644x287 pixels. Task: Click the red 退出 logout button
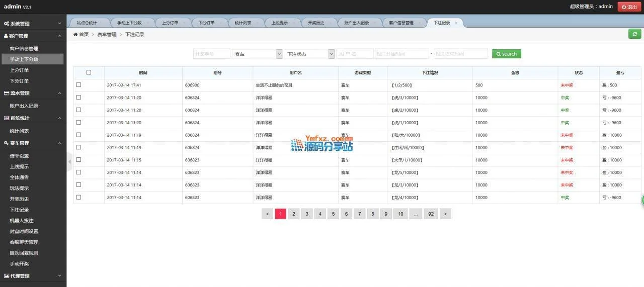coord(629,7)
